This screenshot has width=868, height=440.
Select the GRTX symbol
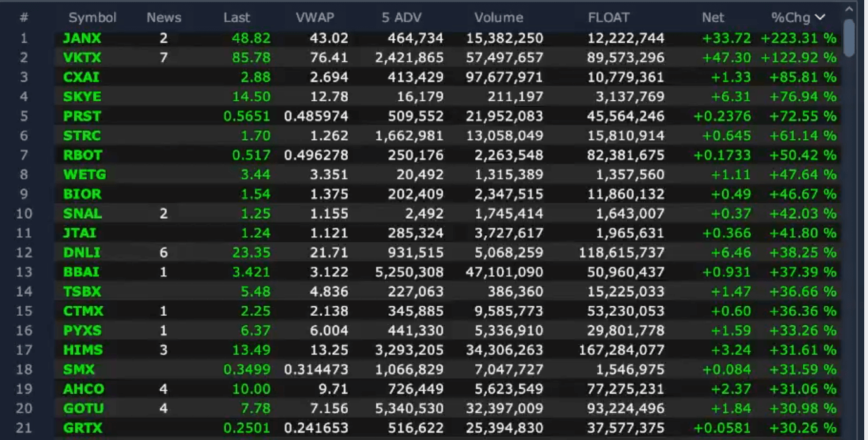[x=82, y=428]
